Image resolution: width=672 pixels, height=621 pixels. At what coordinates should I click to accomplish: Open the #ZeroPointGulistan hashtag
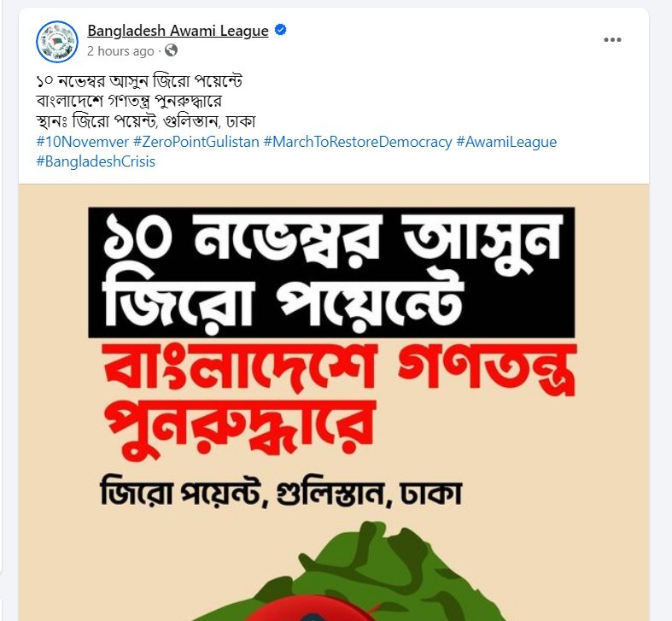(x=196, y=142)
